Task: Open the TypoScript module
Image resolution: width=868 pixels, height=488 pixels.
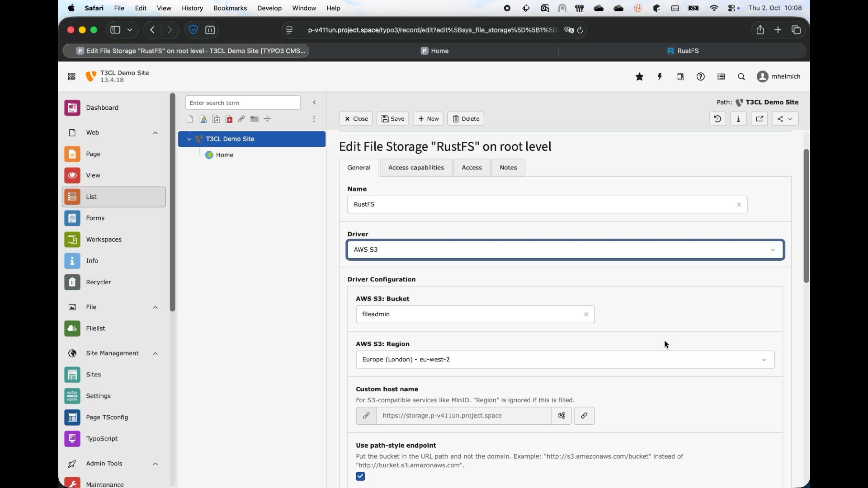Action: (x=101, y=439)
